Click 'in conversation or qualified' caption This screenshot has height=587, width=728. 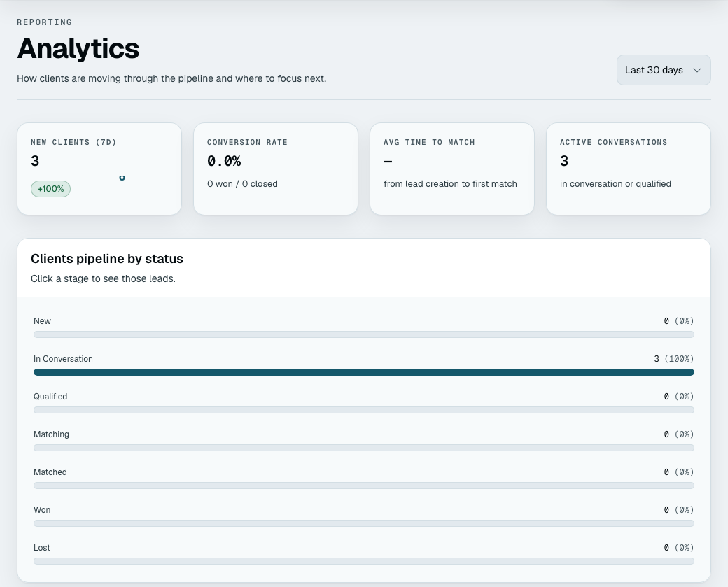(615, 184)
